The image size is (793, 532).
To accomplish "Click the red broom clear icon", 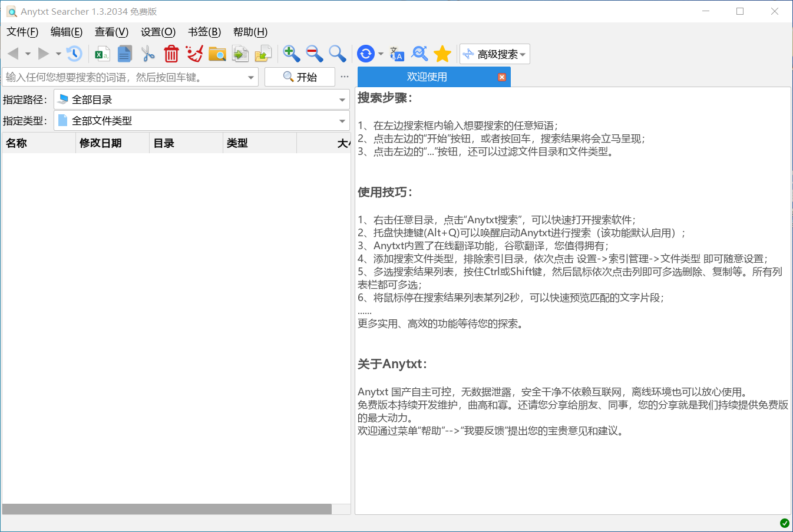I will [194, 54].
